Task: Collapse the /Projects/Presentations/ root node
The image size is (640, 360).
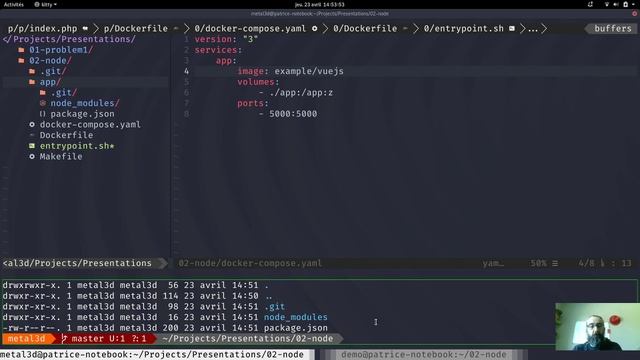Action: [x=69, y=39]
